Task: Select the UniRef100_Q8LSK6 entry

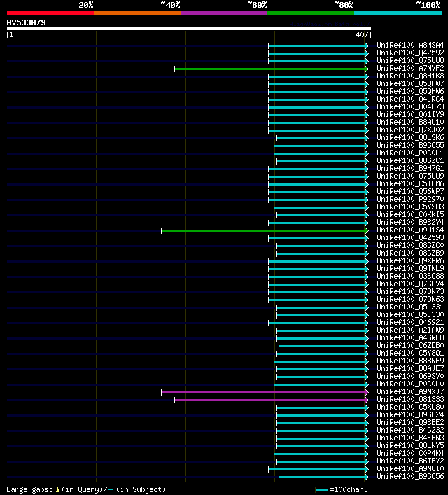Action: point(410,137)
